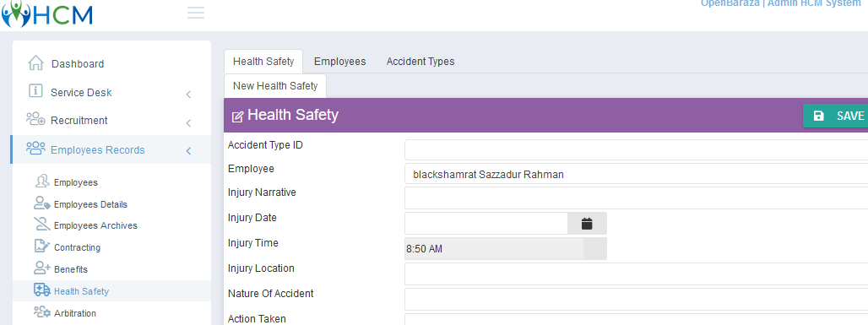Viewport: 868px width, 325px height.
Task: Click the Arbitration gear-people icon
Action: [41, 312]
